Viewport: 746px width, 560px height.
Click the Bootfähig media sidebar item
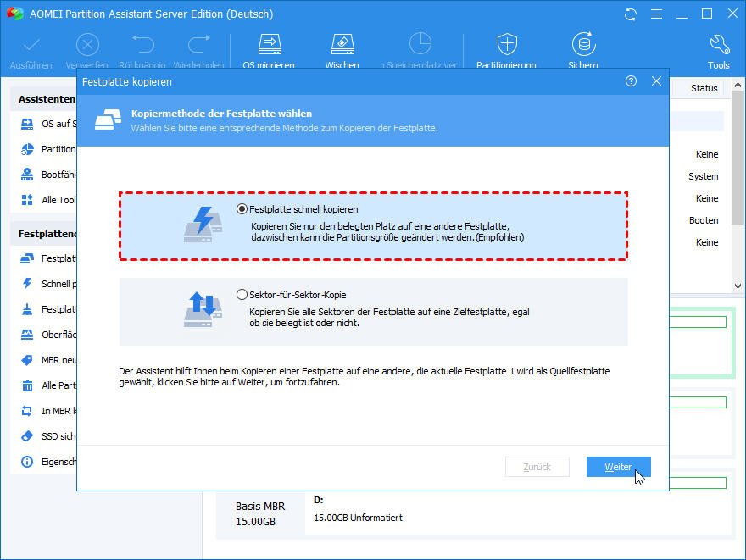pos(48,175)
